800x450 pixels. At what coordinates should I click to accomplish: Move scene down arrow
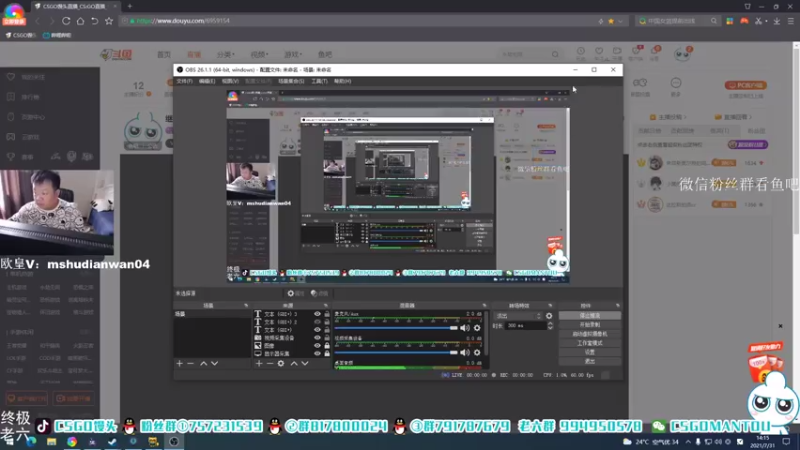pyautogui.click(x=215, y=363)
